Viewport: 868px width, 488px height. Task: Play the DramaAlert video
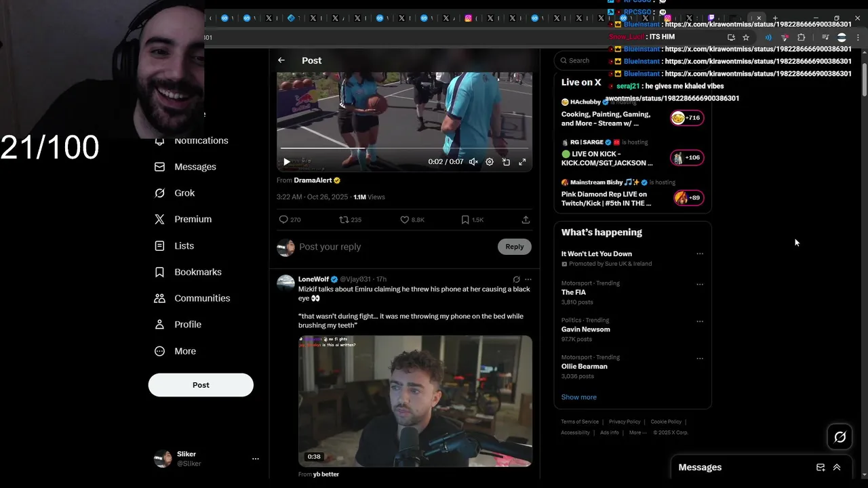tap(286, 162)
